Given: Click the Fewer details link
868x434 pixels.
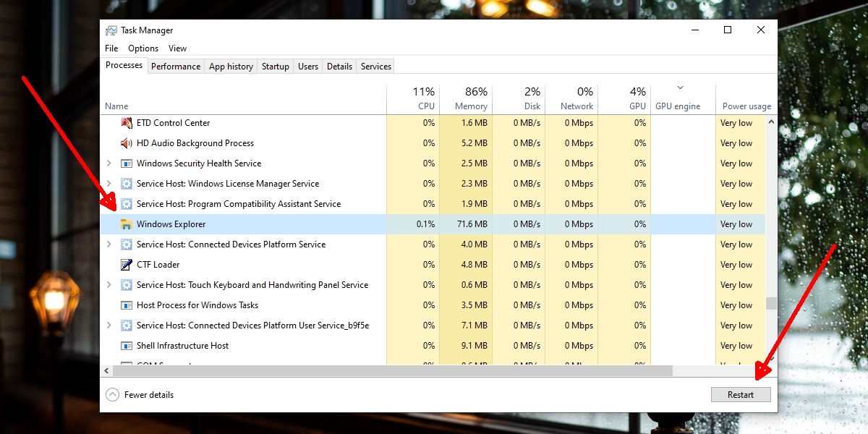Looking at the screenshot, I should pyautogui.click(x=149, y=395).
